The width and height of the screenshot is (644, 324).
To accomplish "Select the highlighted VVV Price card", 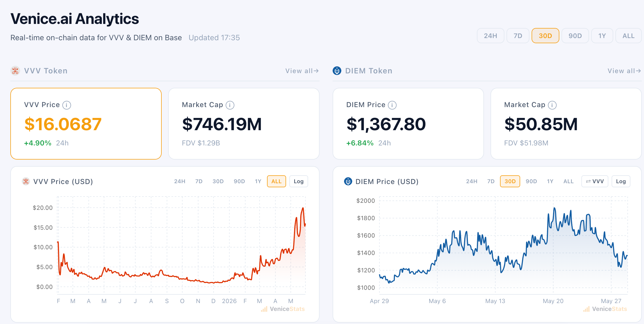I will pos(86,124).
